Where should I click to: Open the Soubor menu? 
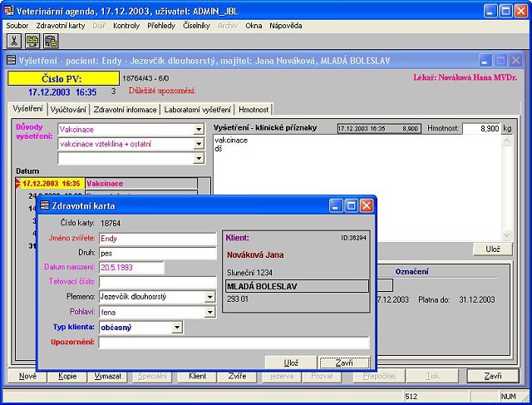[17, 26]
